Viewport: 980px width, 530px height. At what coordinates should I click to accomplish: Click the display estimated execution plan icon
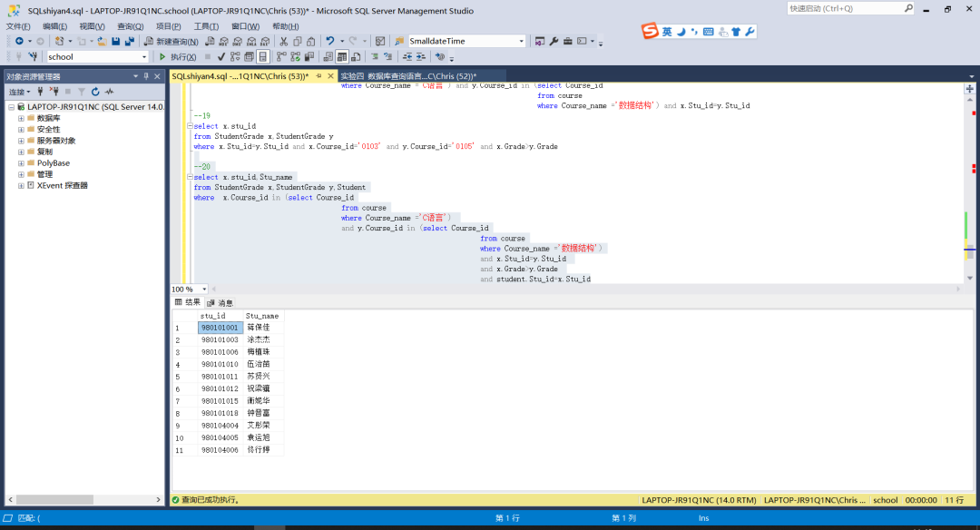coord(235,57)
